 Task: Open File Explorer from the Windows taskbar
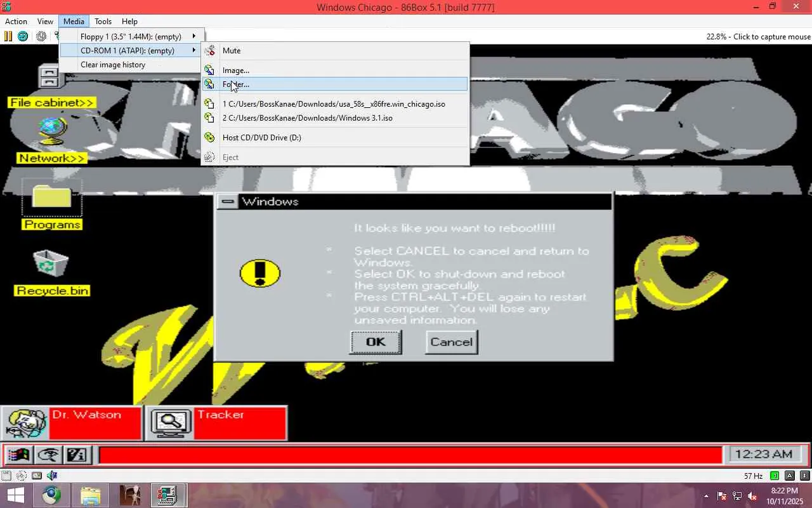pos(91,495)
